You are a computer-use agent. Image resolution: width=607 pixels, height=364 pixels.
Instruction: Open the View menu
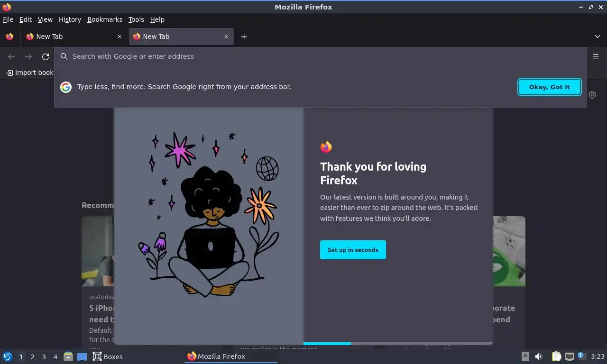[x=45, y=19]
